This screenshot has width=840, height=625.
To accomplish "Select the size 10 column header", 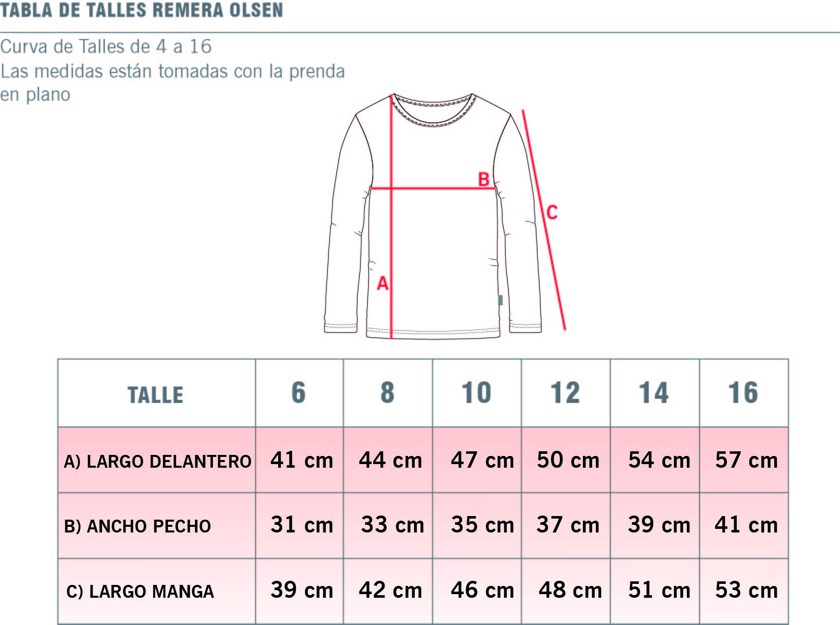I will [x=477, y=393].
